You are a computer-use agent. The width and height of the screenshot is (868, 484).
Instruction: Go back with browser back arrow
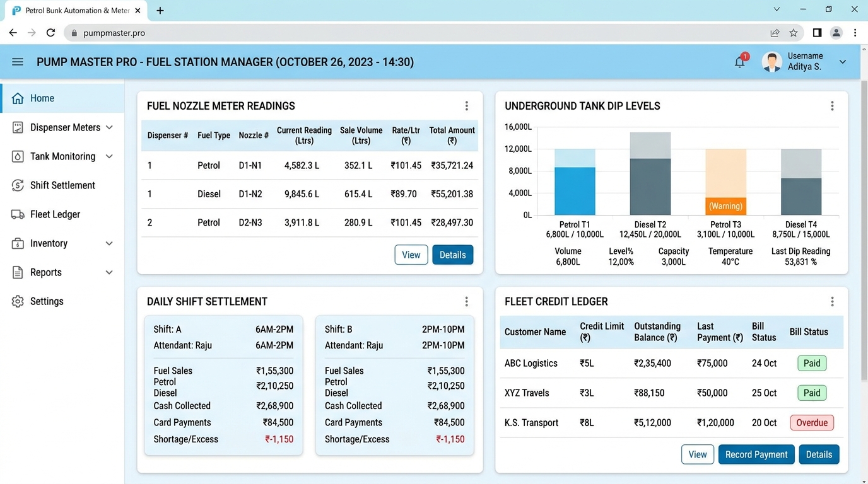coord(13,33)
